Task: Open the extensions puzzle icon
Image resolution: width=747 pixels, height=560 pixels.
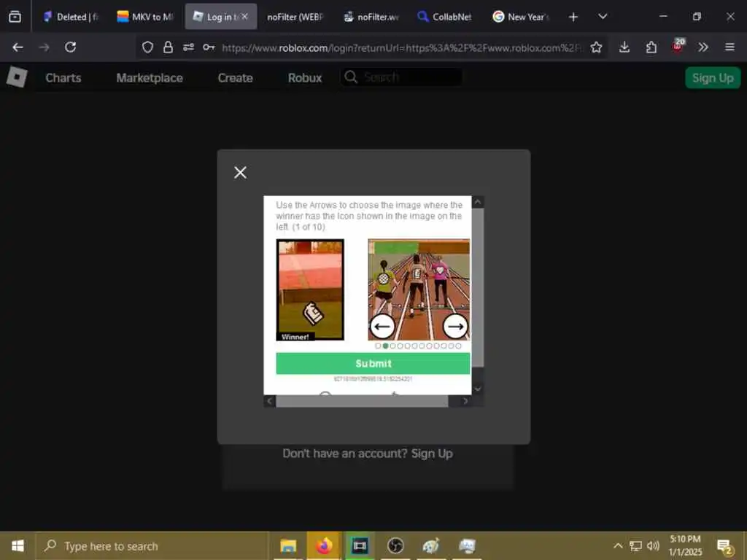Action: (x=651, y=47)
